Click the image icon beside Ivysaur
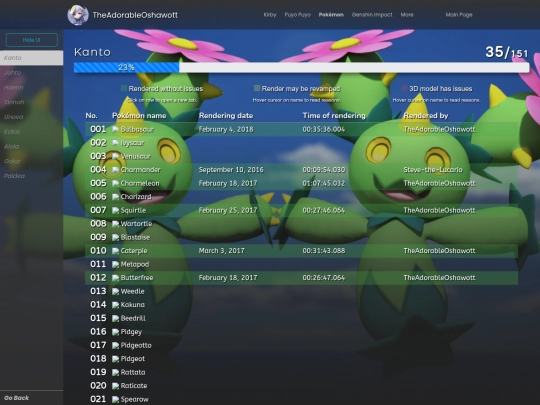540x405 pixels. click(x=115, y=143)
